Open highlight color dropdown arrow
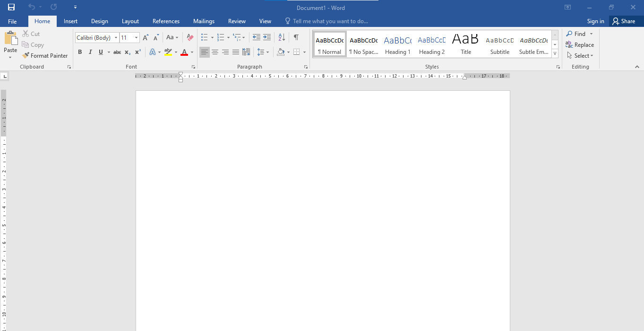 [x=176, y=52]
